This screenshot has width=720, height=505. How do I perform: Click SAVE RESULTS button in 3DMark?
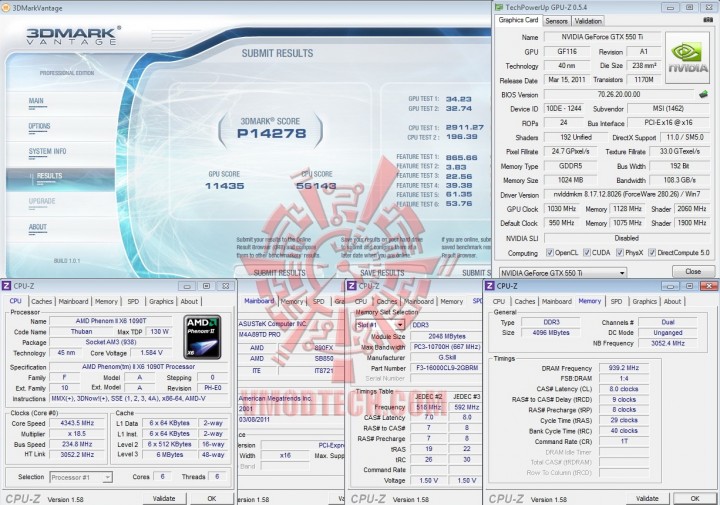[382, 273]
